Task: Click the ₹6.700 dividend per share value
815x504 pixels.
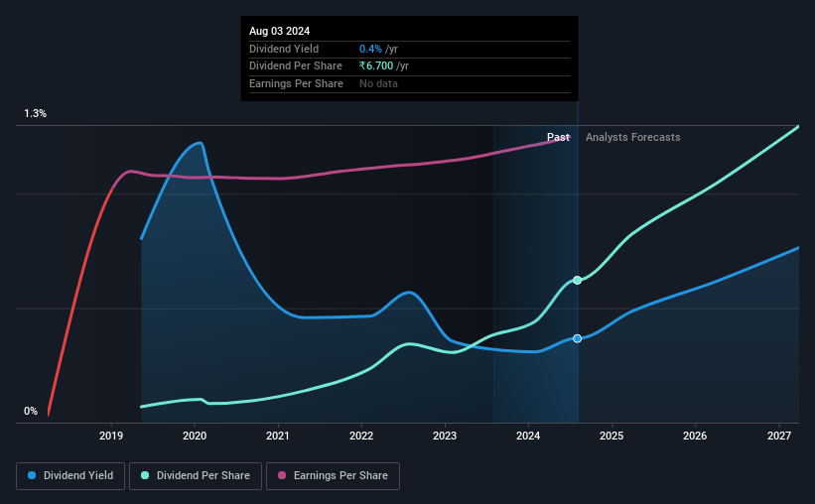Action: tap(376, 66)
